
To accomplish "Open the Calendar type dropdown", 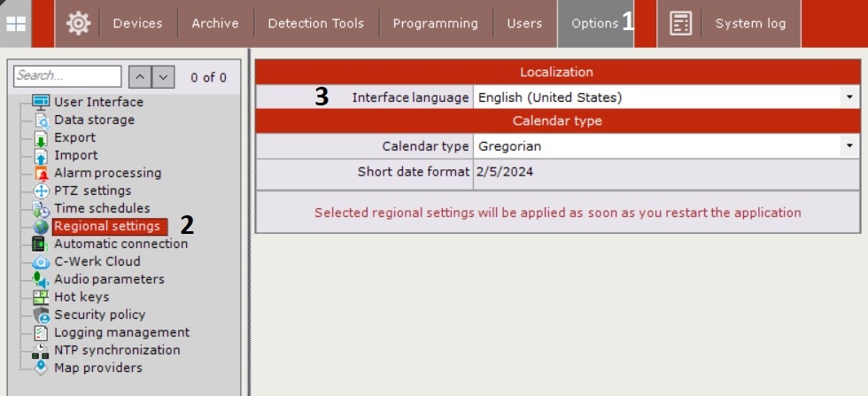I will (x=849, y=146).
